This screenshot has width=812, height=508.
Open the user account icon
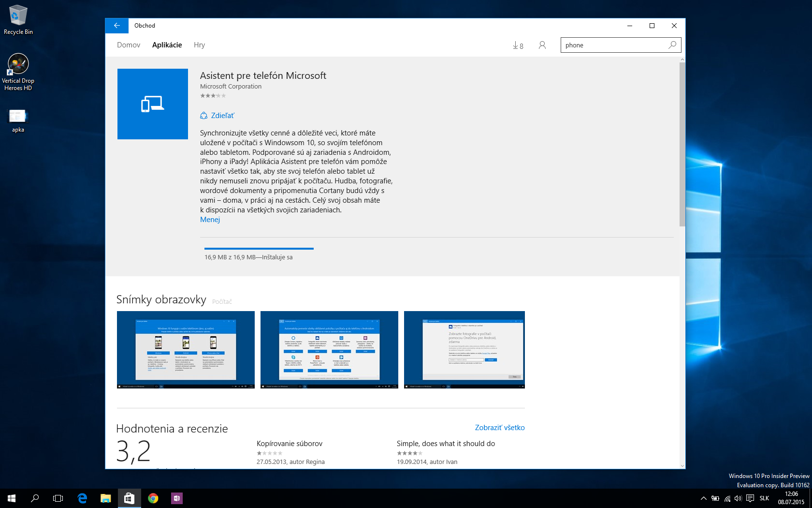pos(542,45)
